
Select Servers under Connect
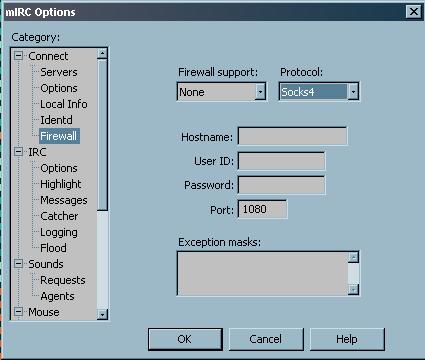(59, 72)
